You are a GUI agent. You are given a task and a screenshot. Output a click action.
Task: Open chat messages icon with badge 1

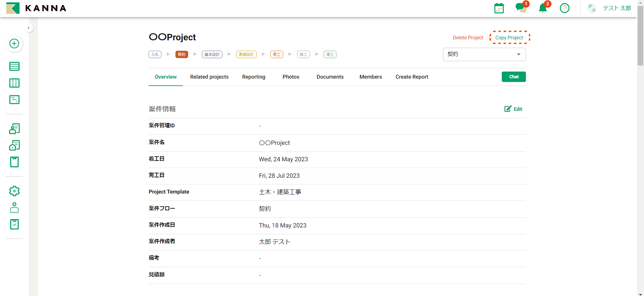[x=521, y=8]
